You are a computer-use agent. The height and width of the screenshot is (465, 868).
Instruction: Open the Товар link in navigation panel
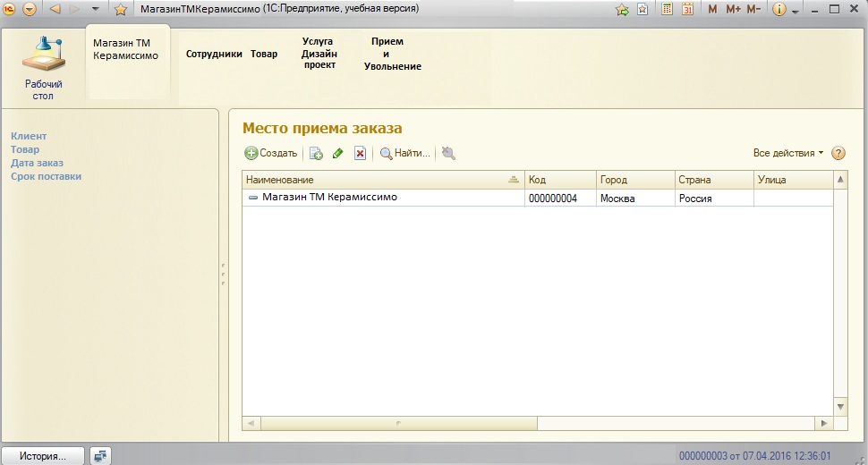pyautogui.click(x=25, y=149)
